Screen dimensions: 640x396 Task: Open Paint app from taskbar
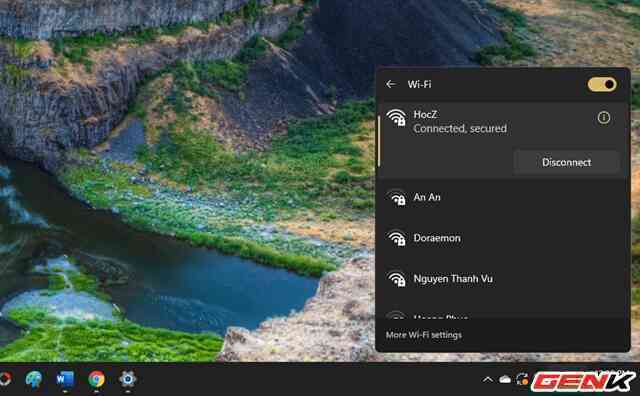34,379
